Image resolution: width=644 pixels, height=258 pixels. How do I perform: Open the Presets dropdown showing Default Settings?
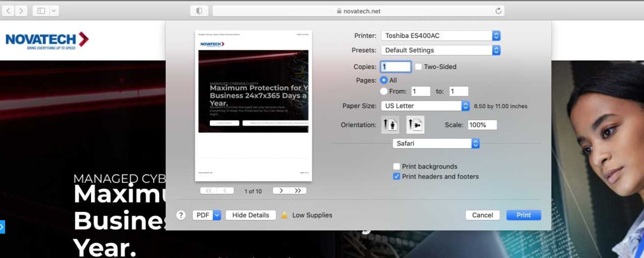tap(440, 50)
